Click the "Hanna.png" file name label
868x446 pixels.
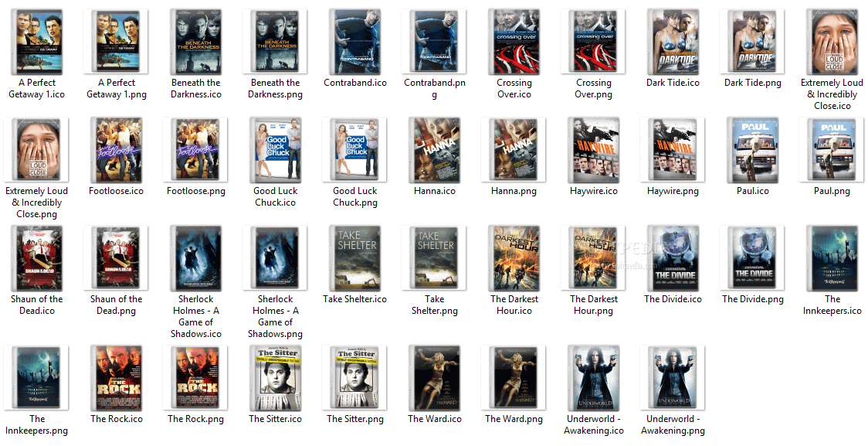click(x=514, y=191)
